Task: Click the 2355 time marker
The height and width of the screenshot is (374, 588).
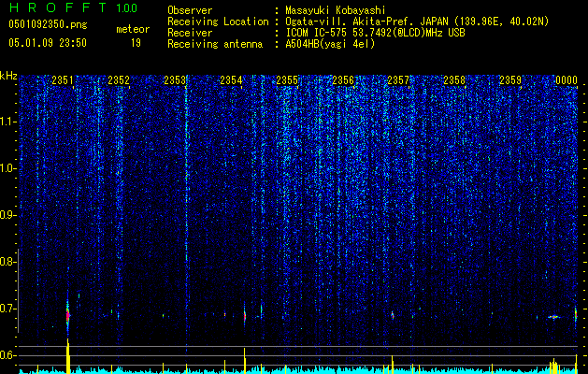Action: click(x=287, y=80)
